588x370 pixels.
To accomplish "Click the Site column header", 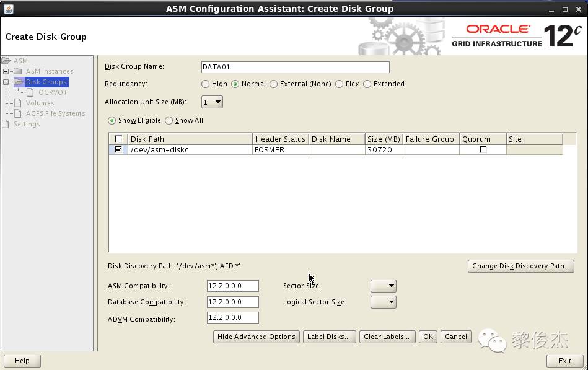I will point(534,139).
